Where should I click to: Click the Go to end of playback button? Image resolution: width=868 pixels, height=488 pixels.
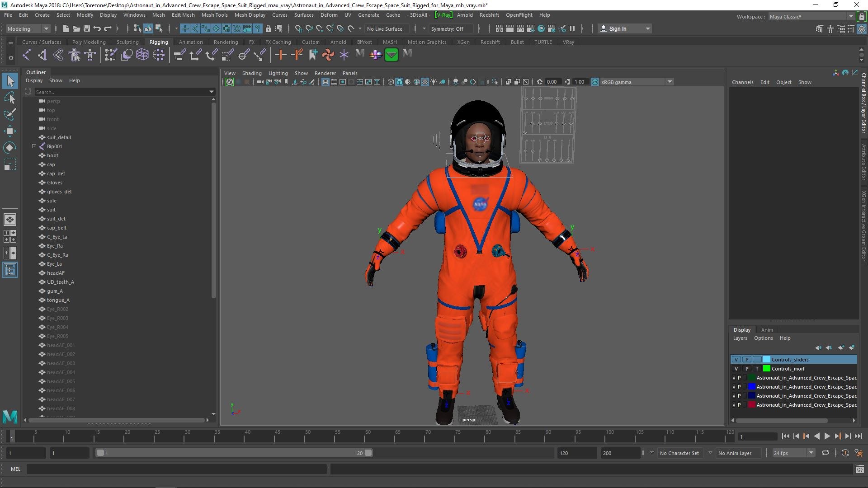(x=859, y=436)
